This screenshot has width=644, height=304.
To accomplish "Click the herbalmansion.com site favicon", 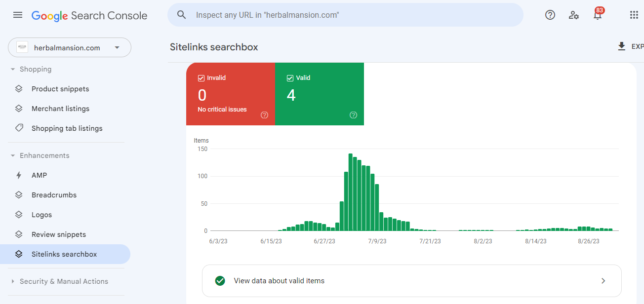I will (x=22, y=47).
